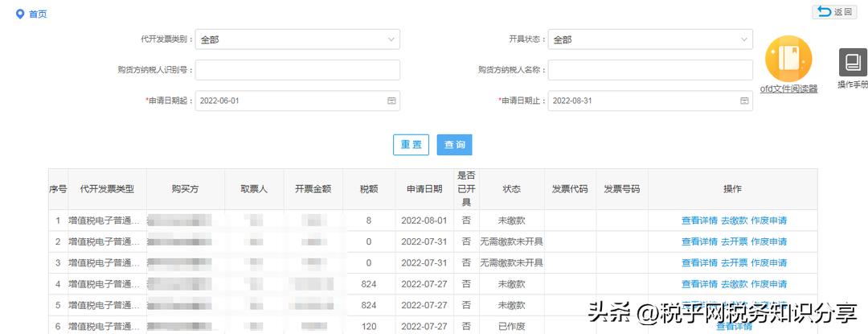
Task: Click 作废申请 in row 3
Action: (768, 262)
